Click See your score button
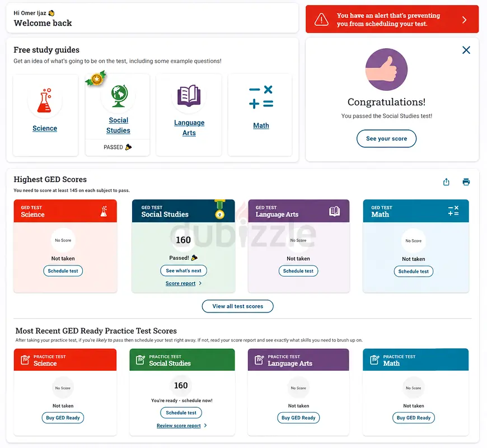This screenshot has width=487, height=448. pyautogui.click(x=386, y=138)
